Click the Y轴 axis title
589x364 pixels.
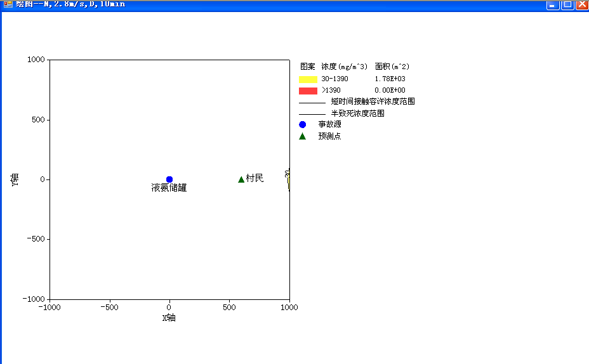click(14, 179)
